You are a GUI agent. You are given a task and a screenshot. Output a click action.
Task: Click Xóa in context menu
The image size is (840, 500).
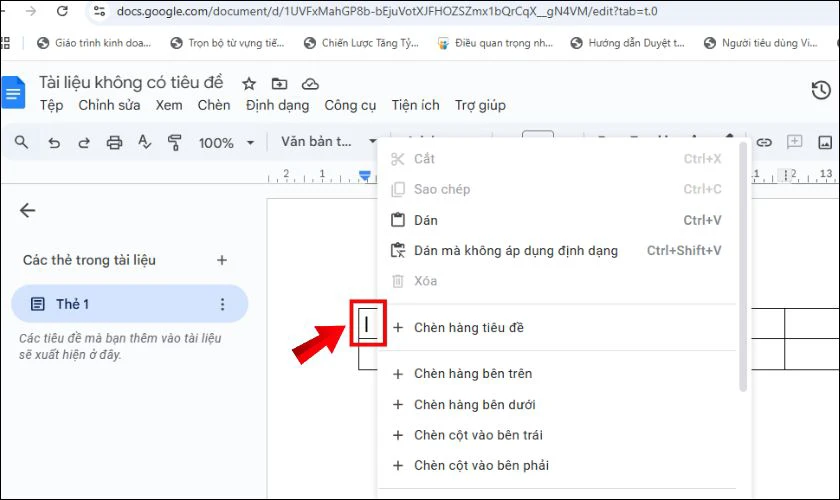pyautogui.click(x=557, y=281)
